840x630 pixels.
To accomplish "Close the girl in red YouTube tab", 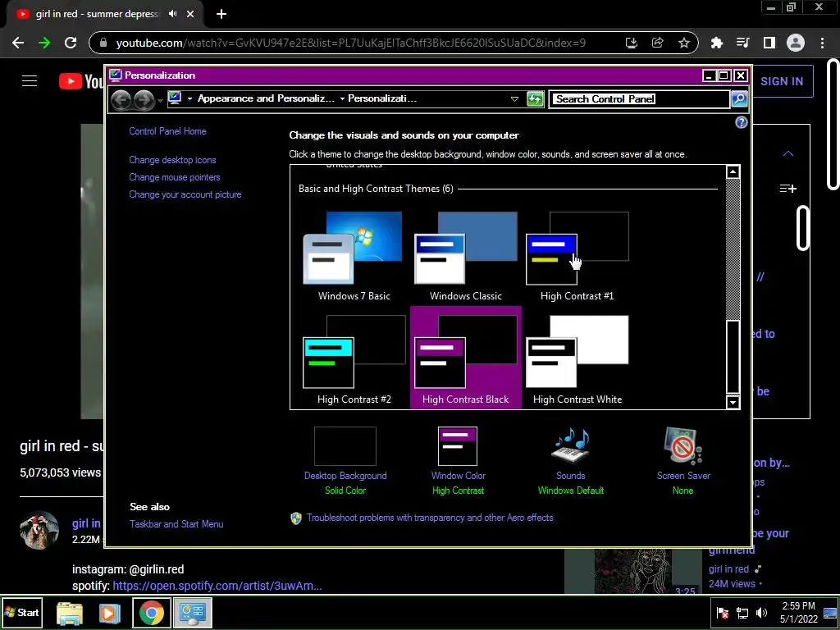I will tap(190, 15).
